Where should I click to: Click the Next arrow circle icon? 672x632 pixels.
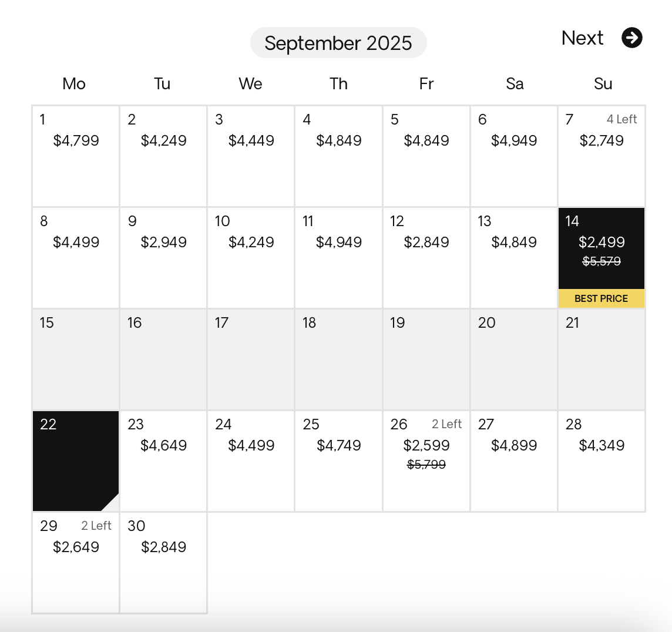coord(631,38)
